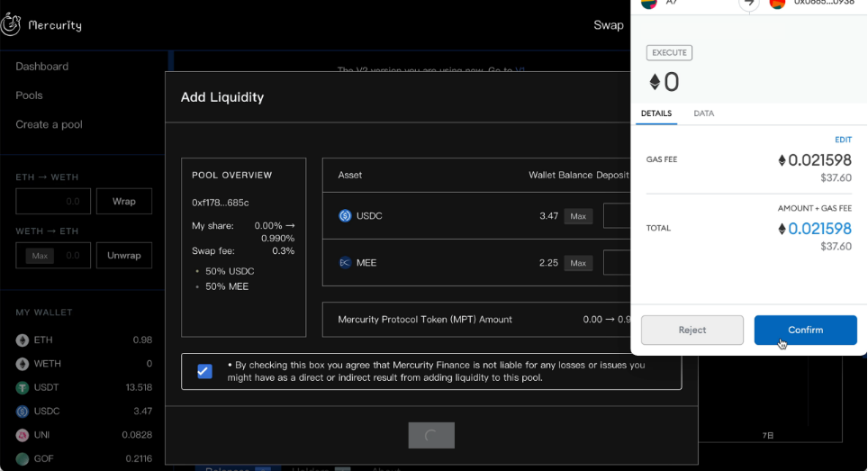The width and height of the screenshot is (868, 471).
Task: Click the gas fee value 0.021598
Action: (819, 160)
